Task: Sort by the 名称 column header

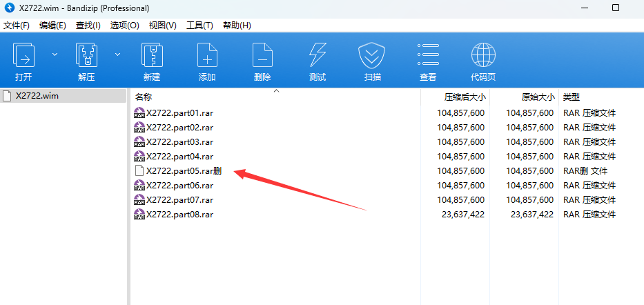Action: tap(144, 97)
